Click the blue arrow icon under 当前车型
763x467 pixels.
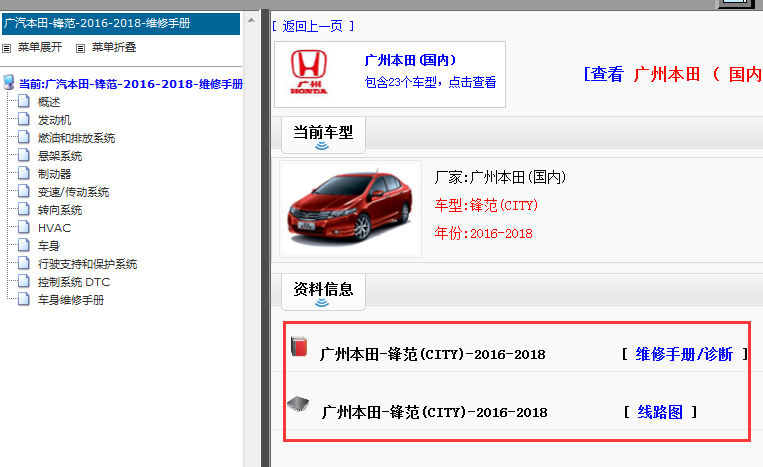[322, 145]
